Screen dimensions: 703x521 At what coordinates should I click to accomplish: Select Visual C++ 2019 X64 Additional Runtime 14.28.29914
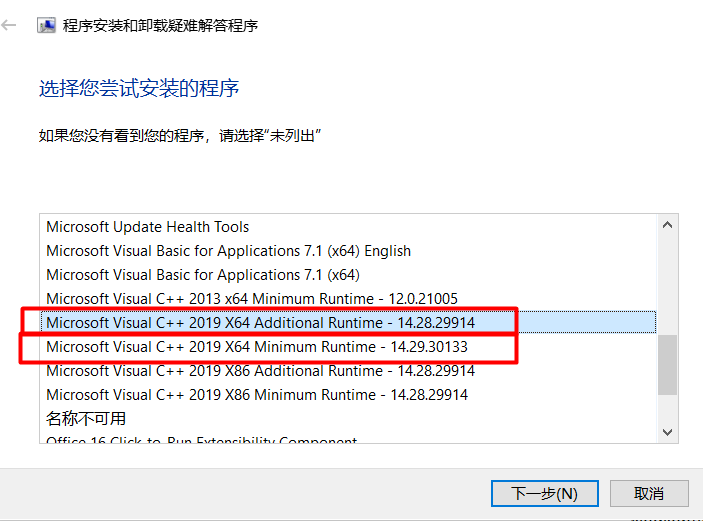pos(348,322)
